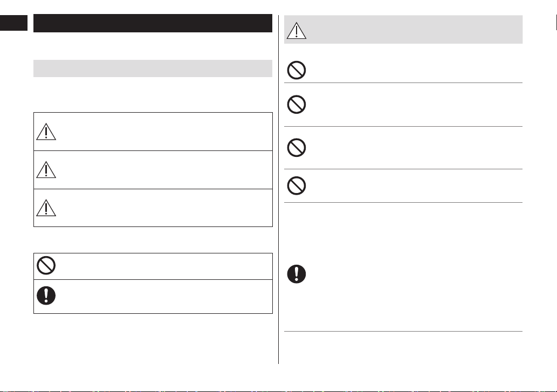The width and height of the screenshot is (557, 392).
Task: Click the empty cell beside the boxed mandatory symbol
Action: [164, 297]
